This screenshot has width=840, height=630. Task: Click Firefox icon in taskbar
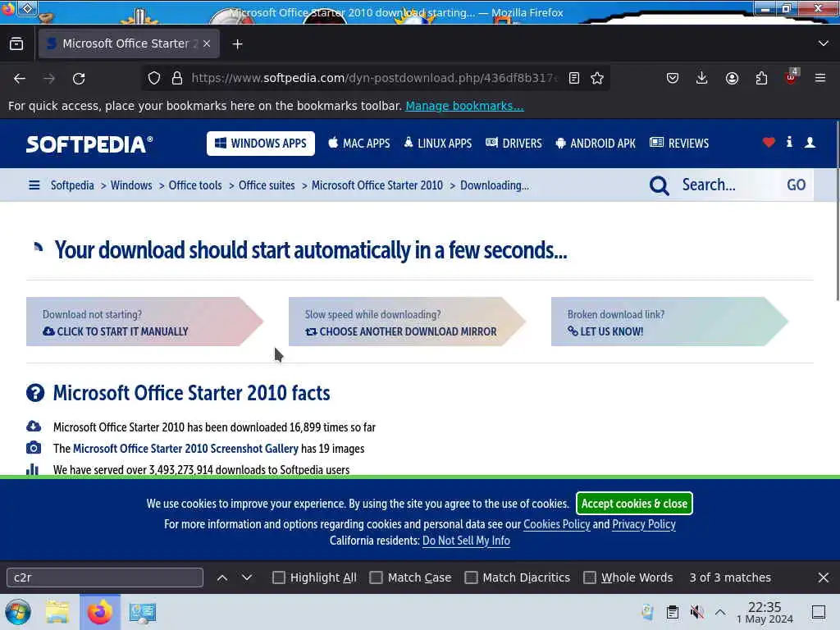click(99, 612)
